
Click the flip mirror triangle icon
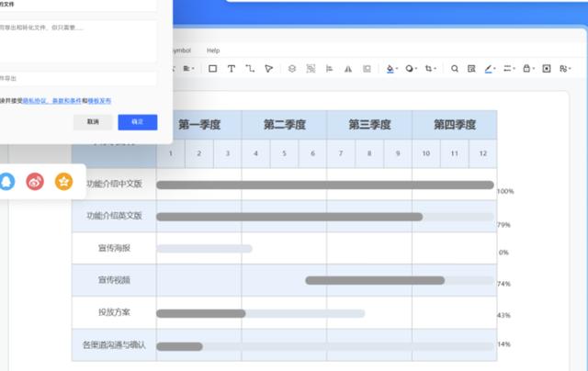[348, 69]
